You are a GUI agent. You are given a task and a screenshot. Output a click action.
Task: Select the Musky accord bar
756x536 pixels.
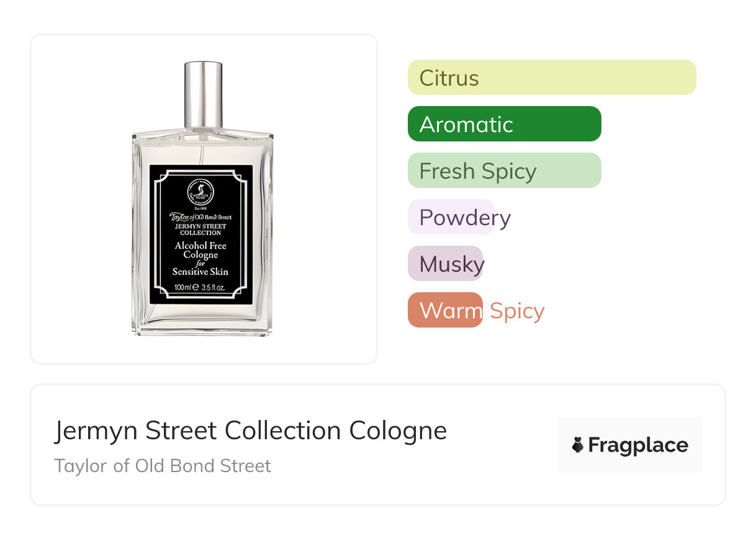click(x=446, y=264)
